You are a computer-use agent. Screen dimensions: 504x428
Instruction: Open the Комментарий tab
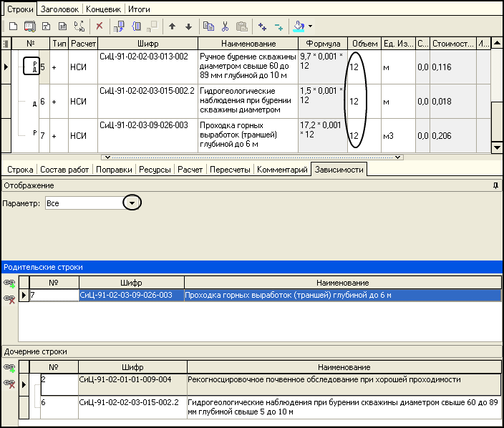tap(282, 170)
